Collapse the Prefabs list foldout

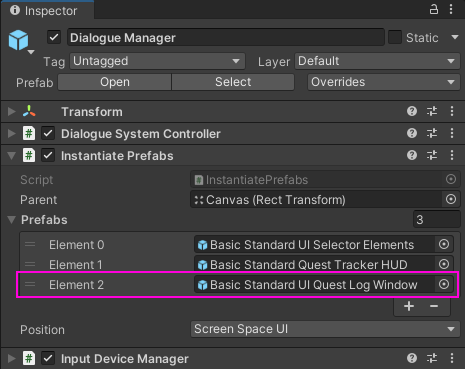click(11, 219)
